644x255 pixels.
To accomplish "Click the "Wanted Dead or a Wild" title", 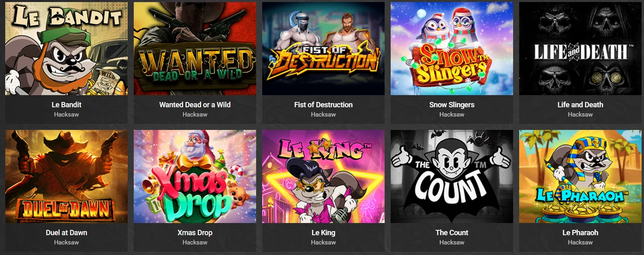I will [195, 105].
